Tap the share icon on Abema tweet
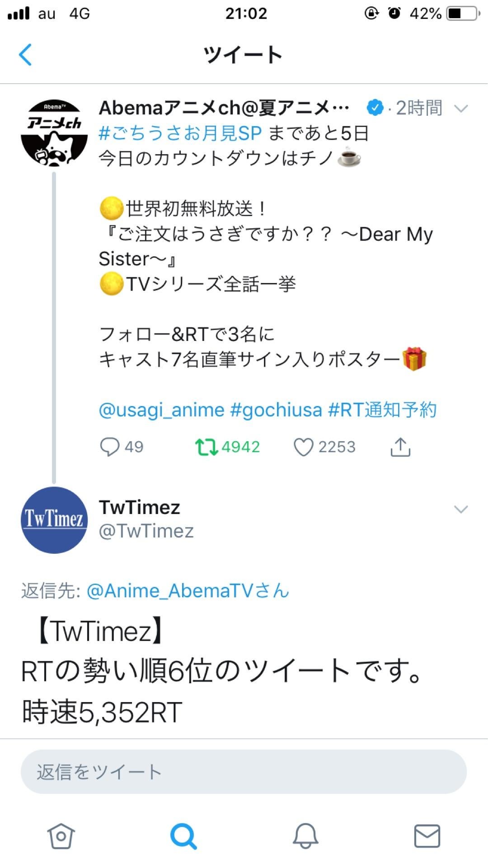Image resolution: width=488 pixels, height=868 pixels. pyautogui.click(x=400, y=447)
